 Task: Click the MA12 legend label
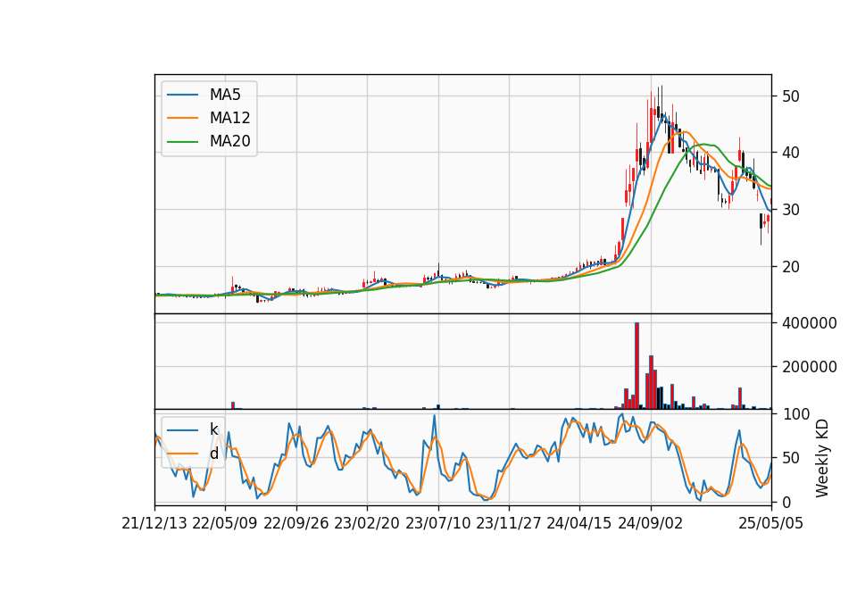click(x=229, y=118)
